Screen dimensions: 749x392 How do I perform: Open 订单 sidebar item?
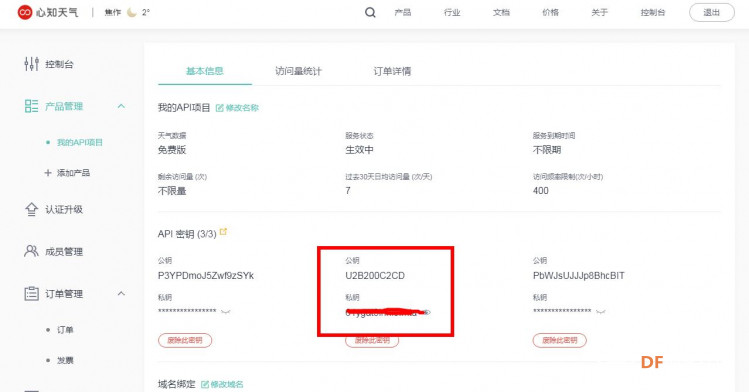[65, 330]
